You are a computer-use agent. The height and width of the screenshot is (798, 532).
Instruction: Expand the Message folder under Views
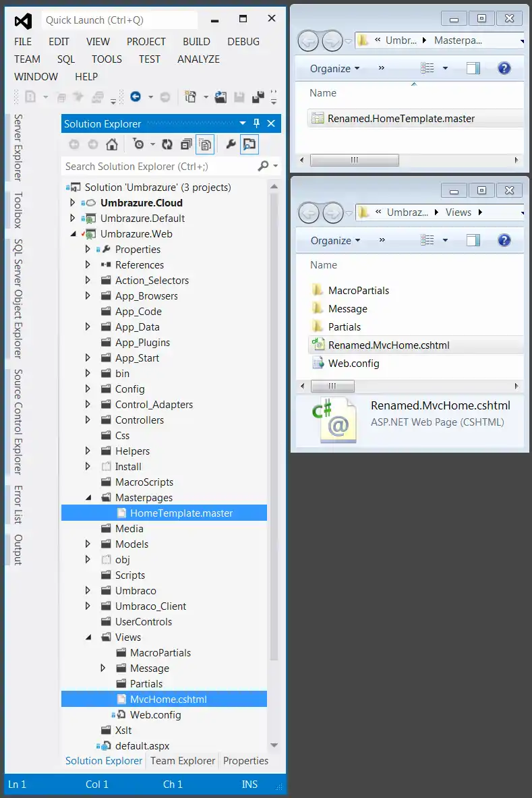pyautogui.click(x=102, y=668)
